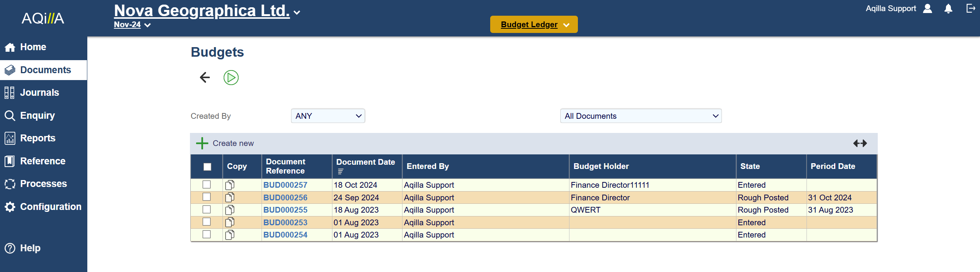Click the green run play icon
The width and height of the screenshot is (980, 272).
point(231,77)
